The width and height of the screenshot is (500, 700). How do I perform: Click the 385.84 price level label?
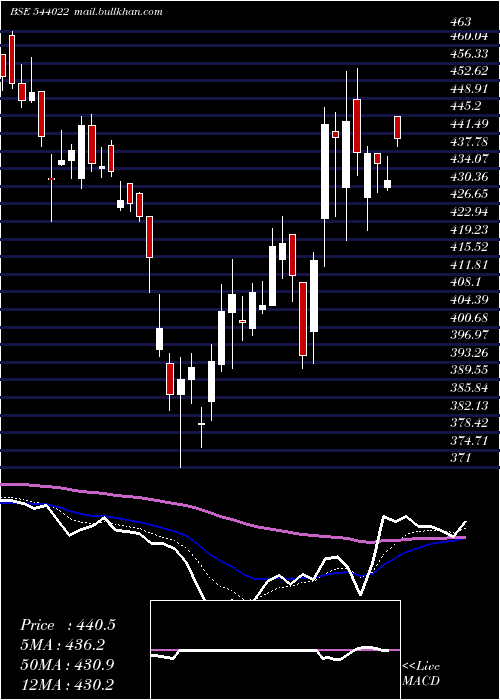coord(469,387)
